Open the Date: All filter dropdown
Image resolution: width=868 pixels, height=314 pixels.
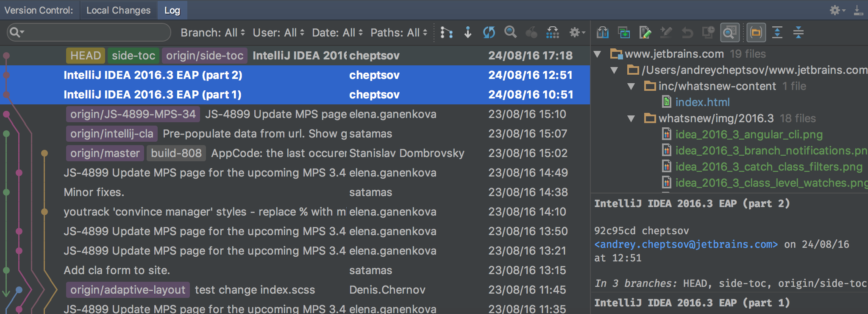[337, 33]
